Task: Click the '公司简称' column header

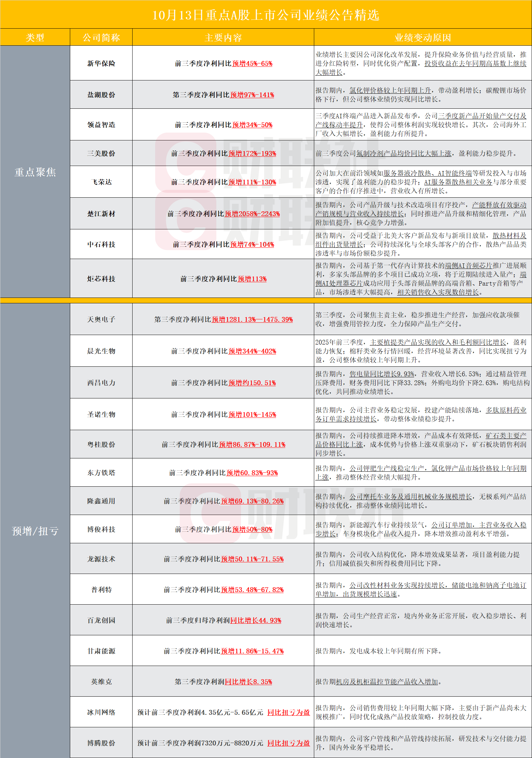Action: 101,37
